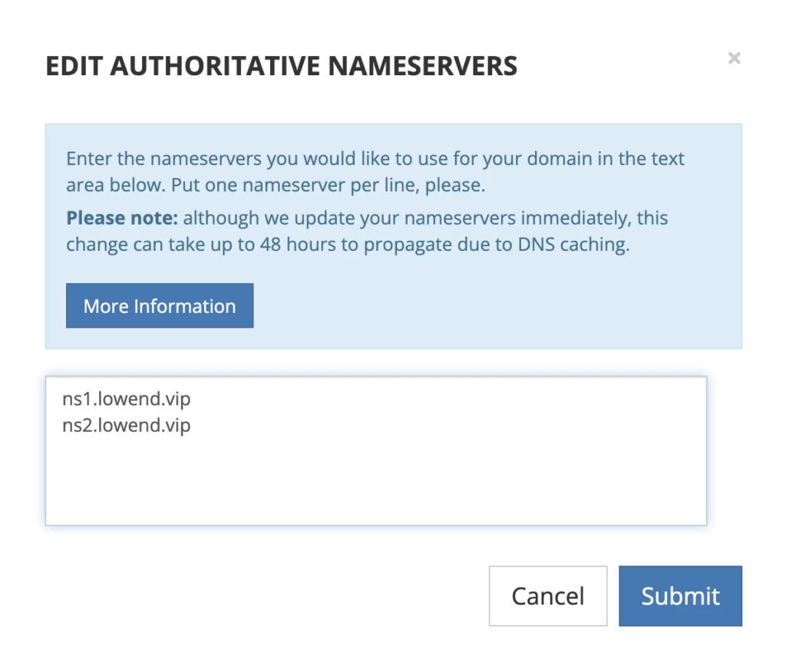This screenshot has height=672, width=786.
Task: Click the ns2.lowend.vip line in the text area
Action: click(126, 425)
